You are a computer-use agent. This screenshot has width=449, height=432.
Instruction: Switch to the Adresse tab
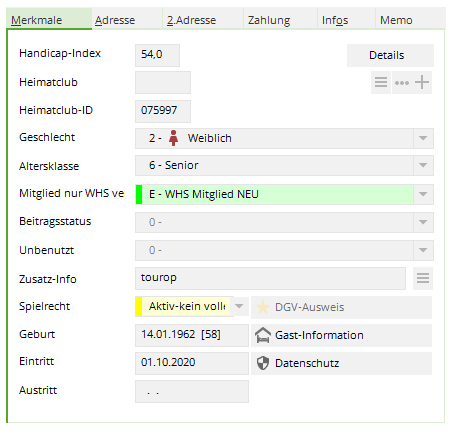[115, 20]
